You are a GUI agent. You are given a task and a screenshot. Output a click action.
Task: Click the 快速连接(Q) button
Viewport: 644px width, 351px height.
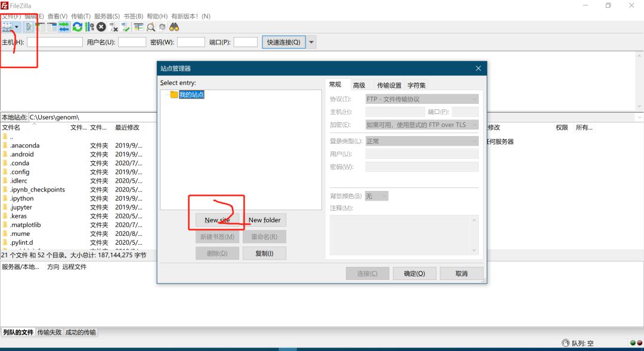click(x=284, y=42)
